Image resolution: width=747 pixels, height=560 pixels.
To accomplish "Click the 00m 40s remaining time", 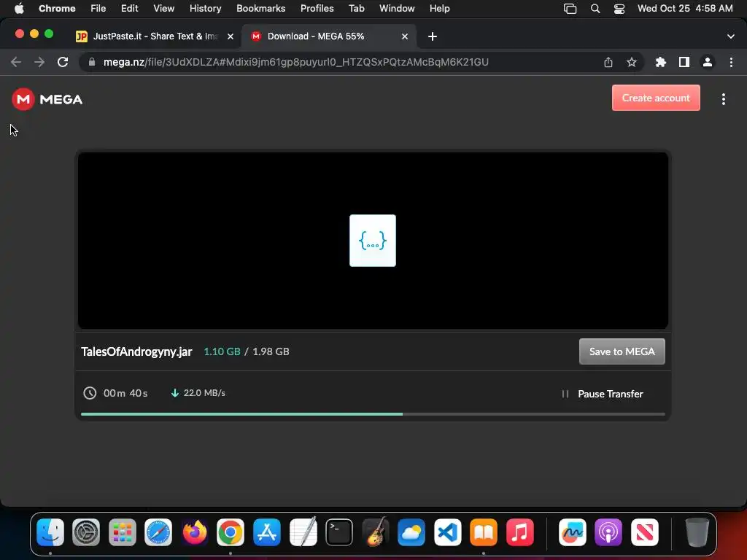I will tap(125, 393).
